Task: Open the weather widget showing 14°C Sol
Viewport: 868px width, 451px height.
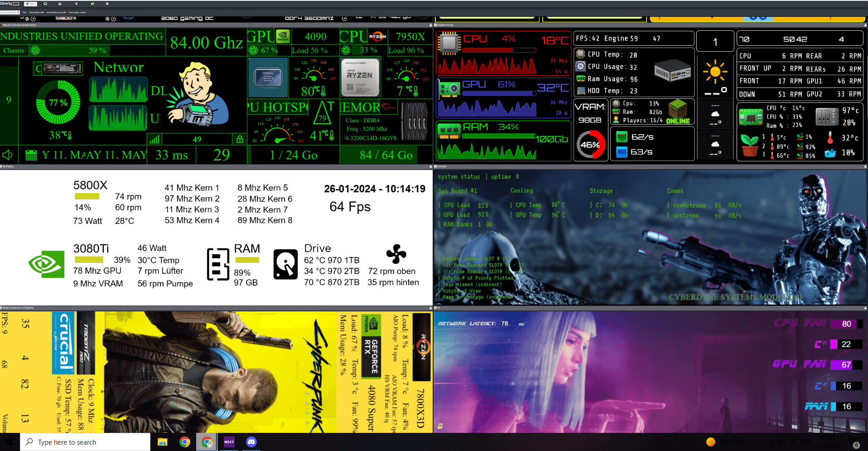Action: click(x=726, y=442)
